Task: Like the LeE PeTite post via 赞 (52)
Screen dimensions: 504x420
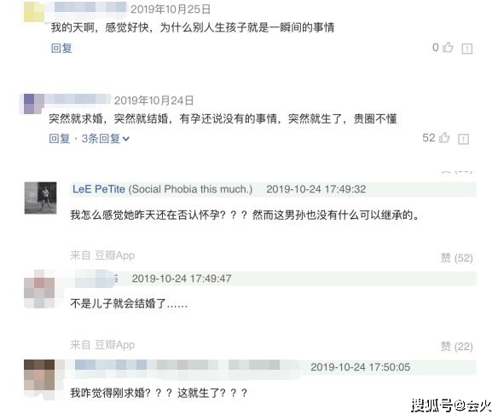Action: pyautogui.click(x=456, y=258)
